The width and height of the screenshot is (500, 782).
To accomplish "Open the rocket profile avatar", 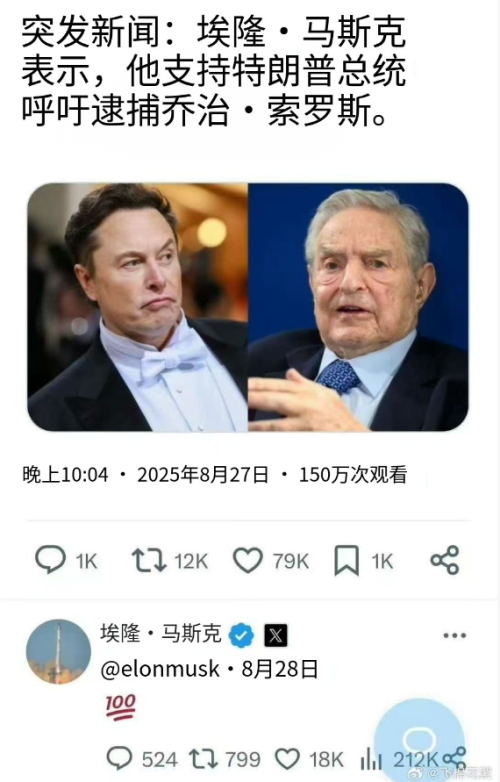I will coord(58,652).
